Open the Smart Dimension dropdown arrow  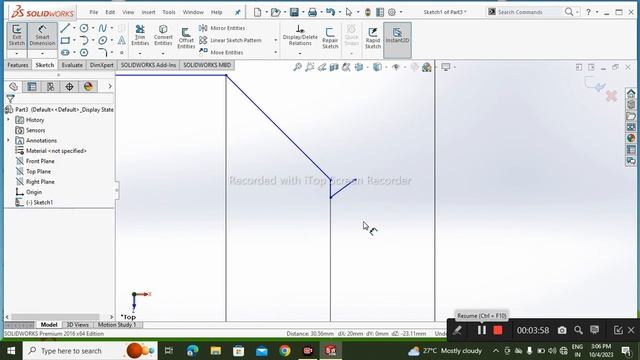pos(42,53)
